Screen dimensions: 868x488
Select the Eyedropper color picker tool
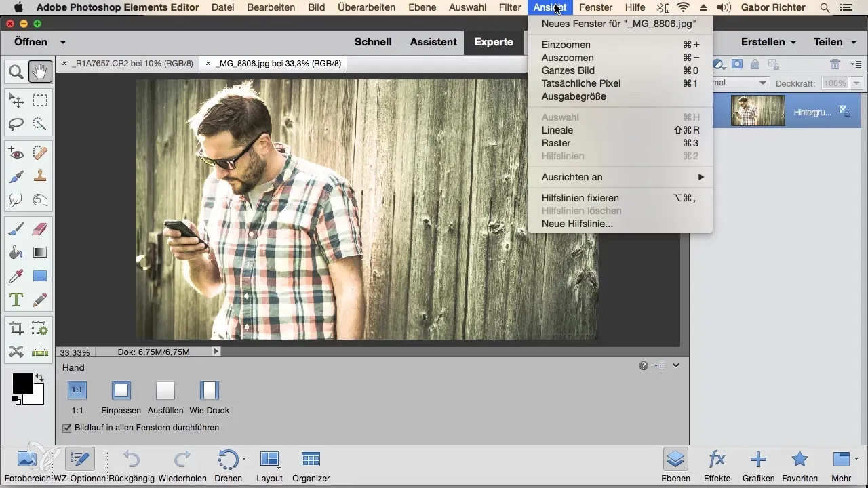(16, 276)
